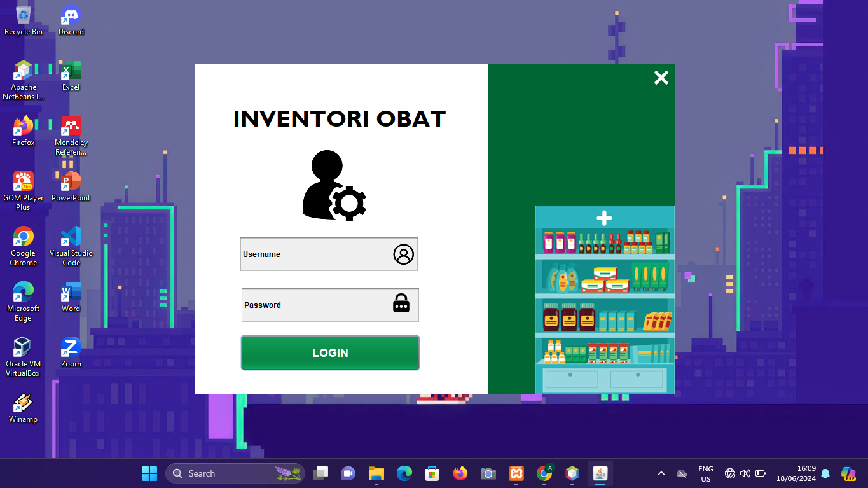Select the Visual Studio Code desktop shortcut
This screenshot has width=868, height=488.
[71, 246]
